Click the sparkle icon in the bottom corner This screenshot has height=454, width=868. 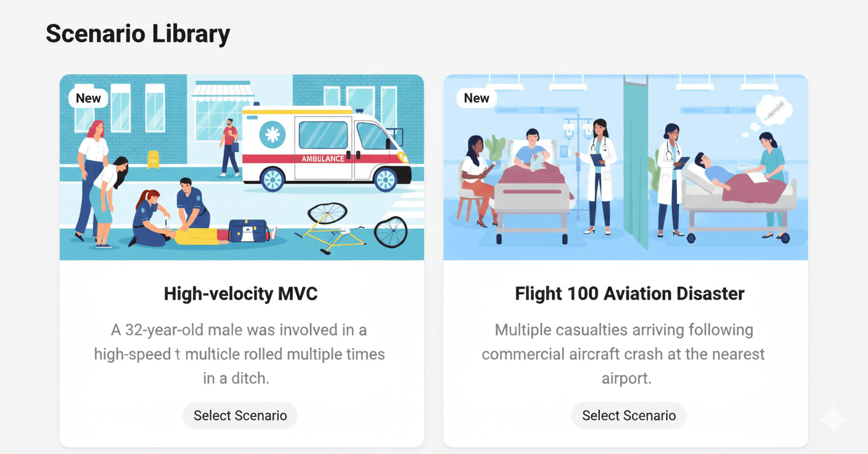click(833, 419)
